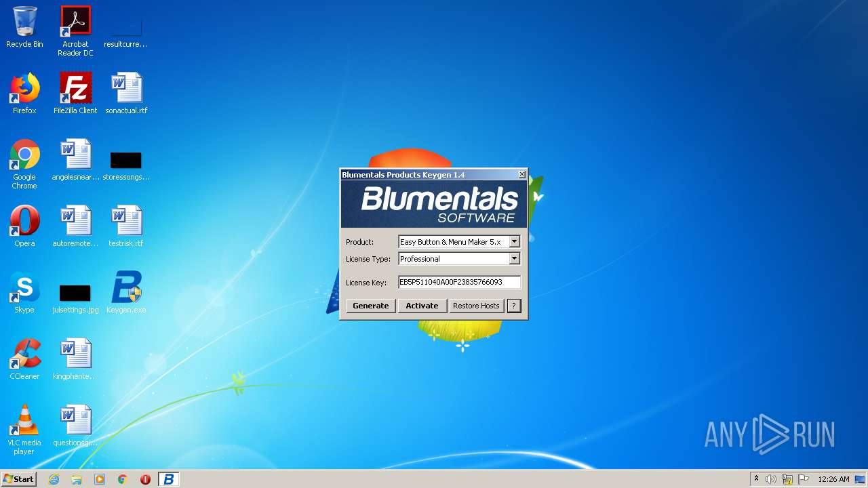
Task: Switch to Keygen taskbar button
Action: point(168,479)
